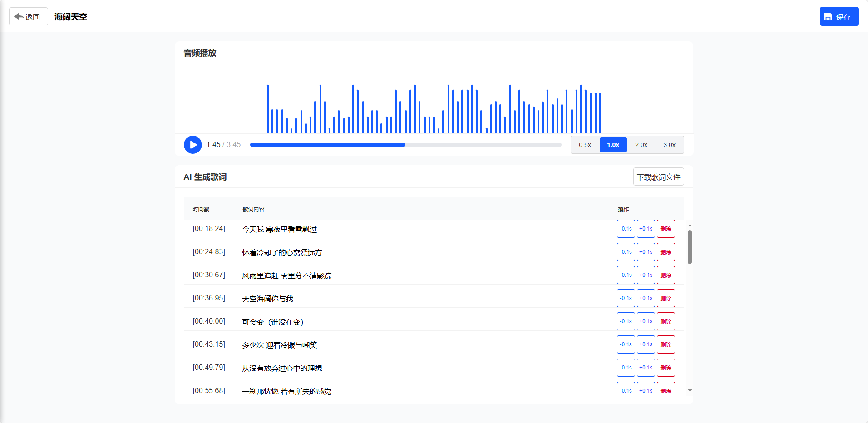Click the back arrow button 返回
This screenshot has width=868, height=423.
[x=28, y=17]
